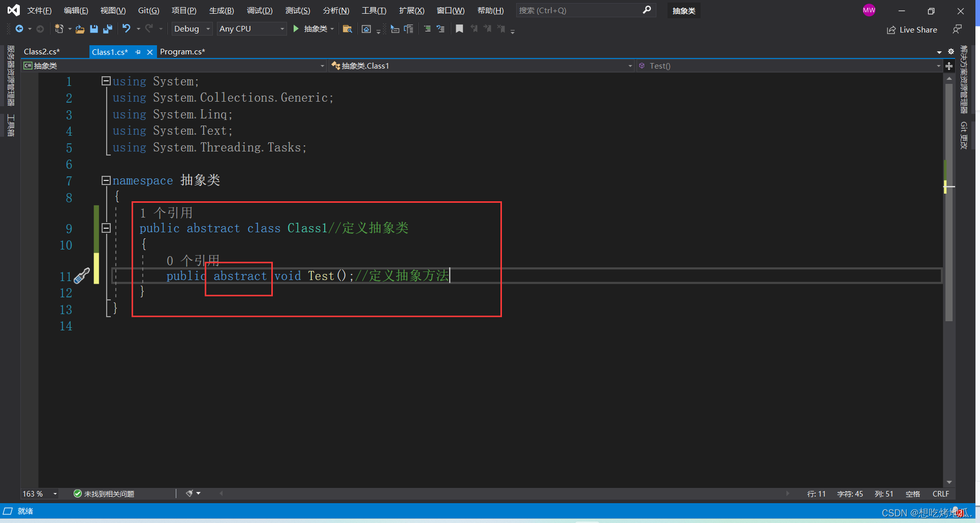Collapse the using directives block
Screen dimensions: 980x523
(106, 81)
